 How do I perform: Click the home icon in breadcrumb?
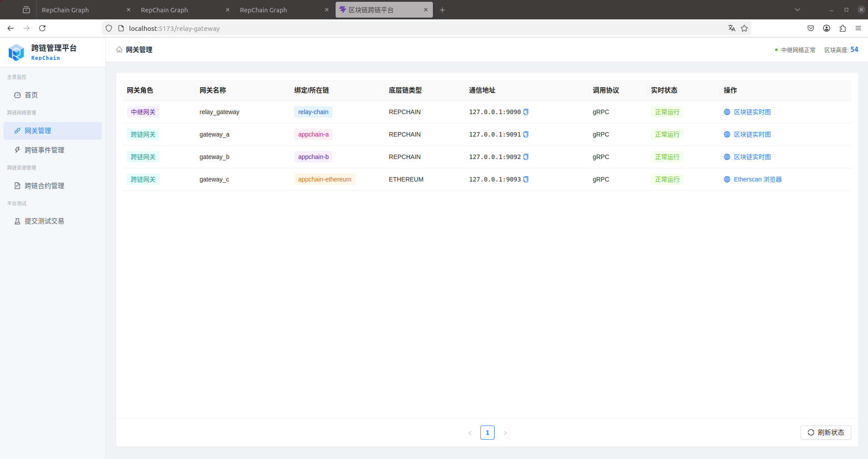(119, 49)
